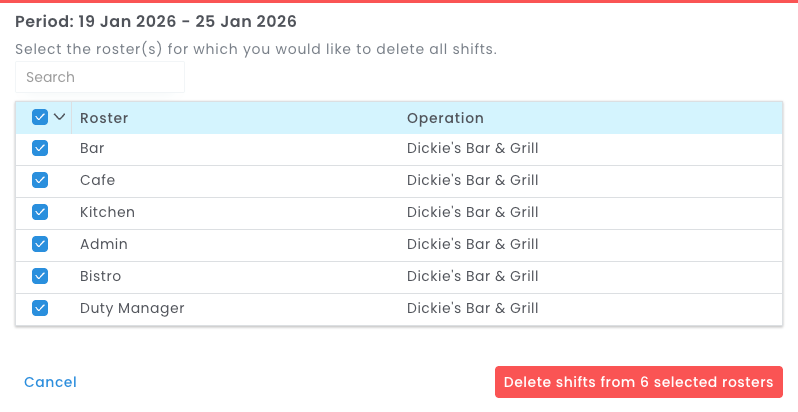
Task: Click the roster Search field
Action: coord(100,77)
